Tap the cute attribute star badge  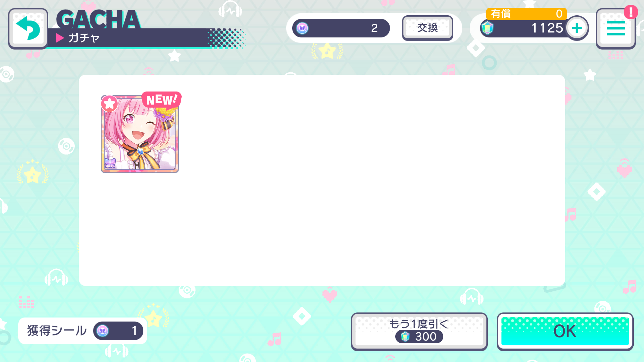click(109, 104)
